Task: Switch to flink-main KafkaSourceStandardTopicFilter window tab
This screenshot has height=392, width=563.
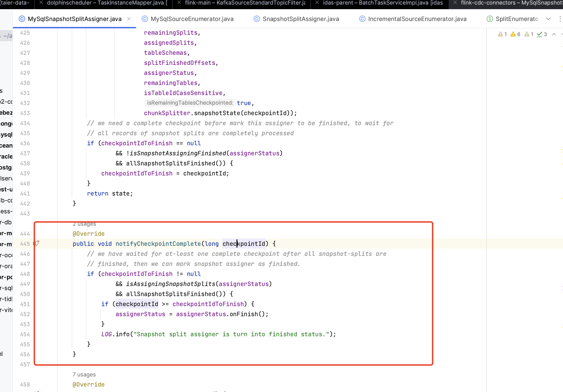Action: point(245,3)
